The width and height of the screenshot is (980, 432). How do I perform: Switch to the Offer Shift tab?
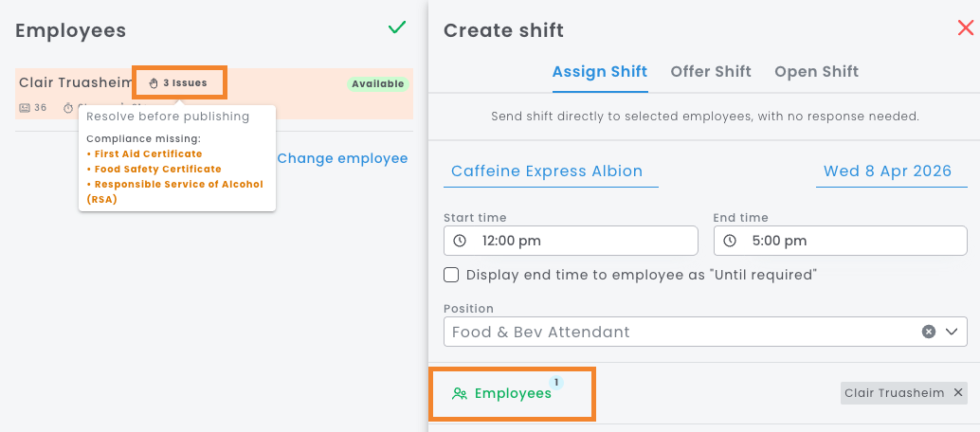(711, 72)
